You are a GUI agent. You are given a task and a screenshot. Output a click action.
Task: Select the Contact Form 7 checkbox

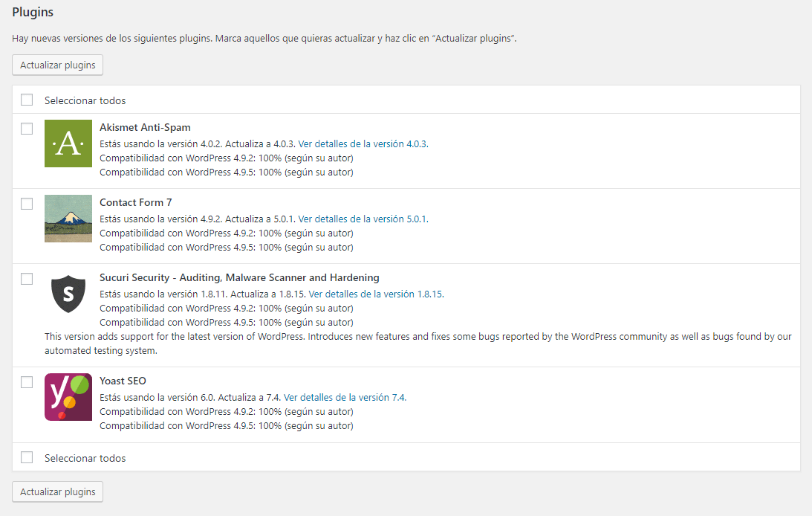tap(27, 203)
